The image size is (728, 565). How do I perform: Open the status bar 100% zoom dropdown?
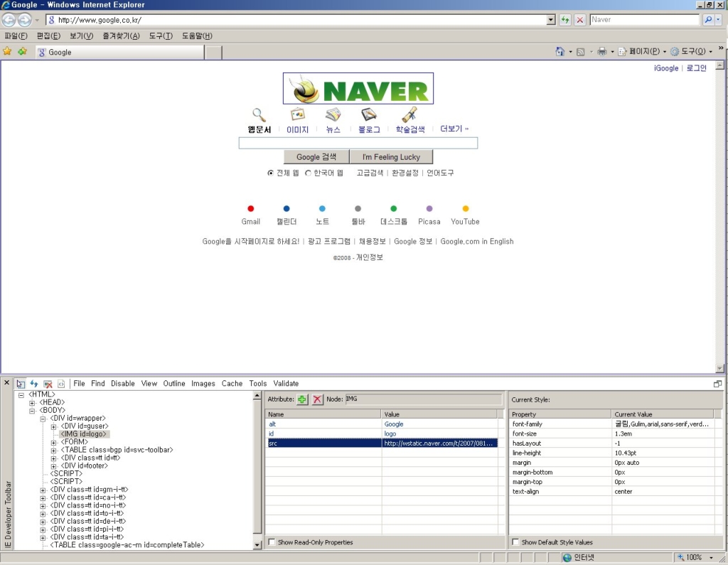click(711, 558)
